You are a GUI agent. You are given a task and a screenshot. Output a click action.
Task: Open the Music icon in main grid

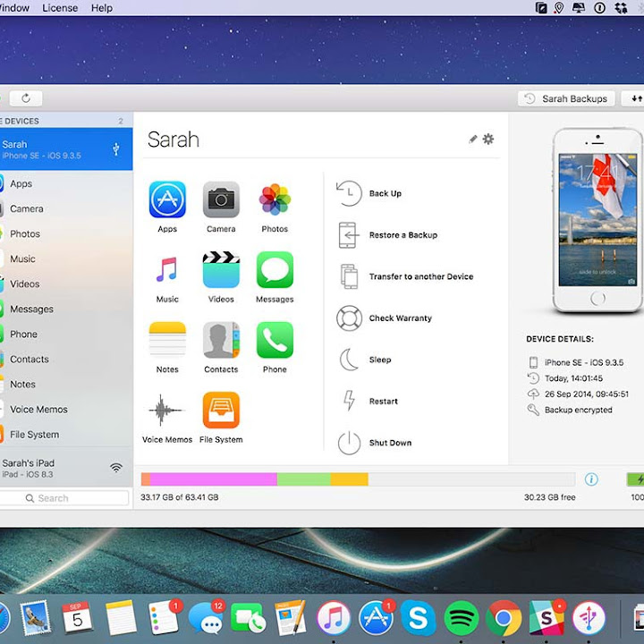point(167,270)
